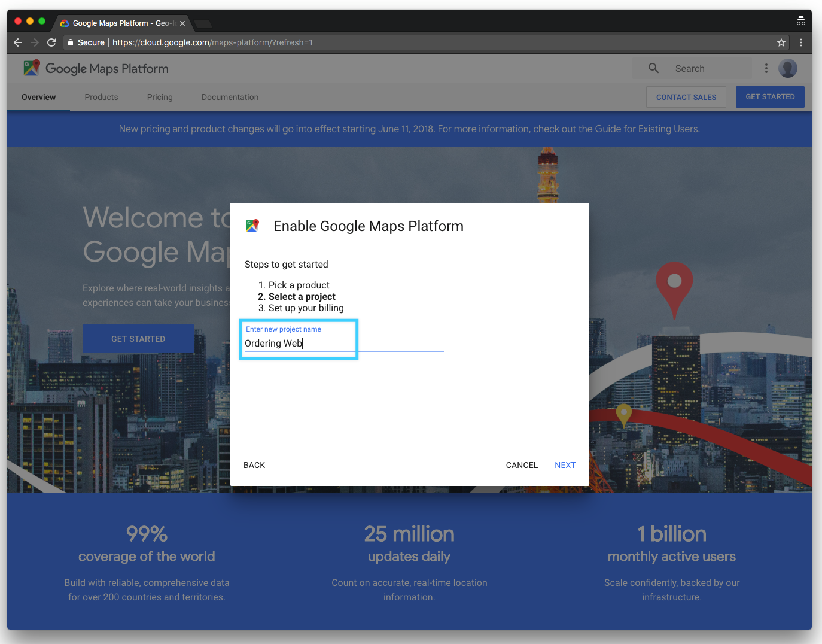Open the header vertical dots menu
Screen dimensions: 822x644
(766, 68)
